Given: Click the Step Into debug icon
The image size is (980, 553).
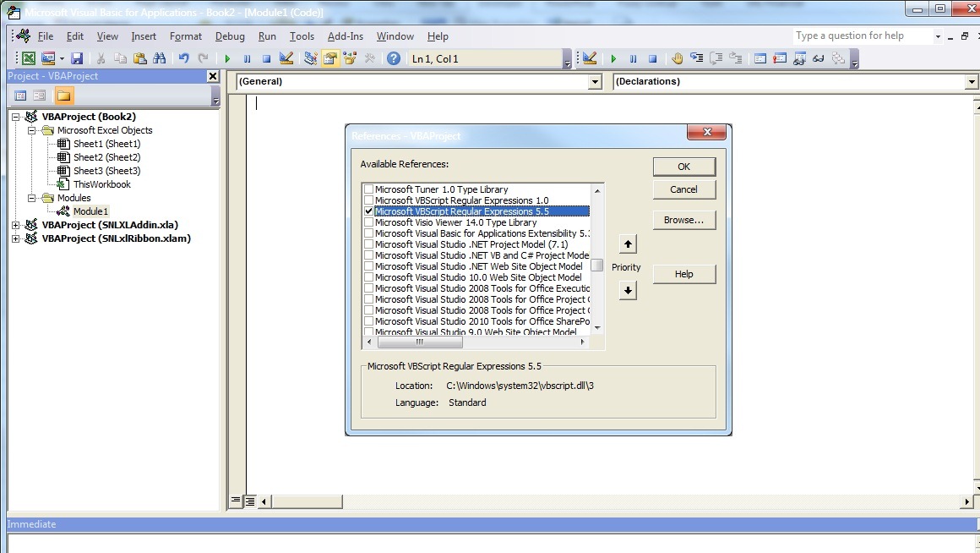Looking at the screenshot, I should (696, 59).
